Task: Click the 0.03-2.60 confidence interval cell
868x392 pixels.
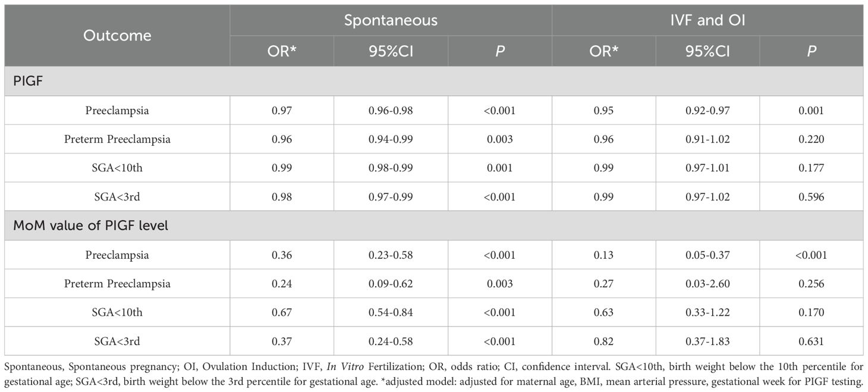Action: coord(707,284)
